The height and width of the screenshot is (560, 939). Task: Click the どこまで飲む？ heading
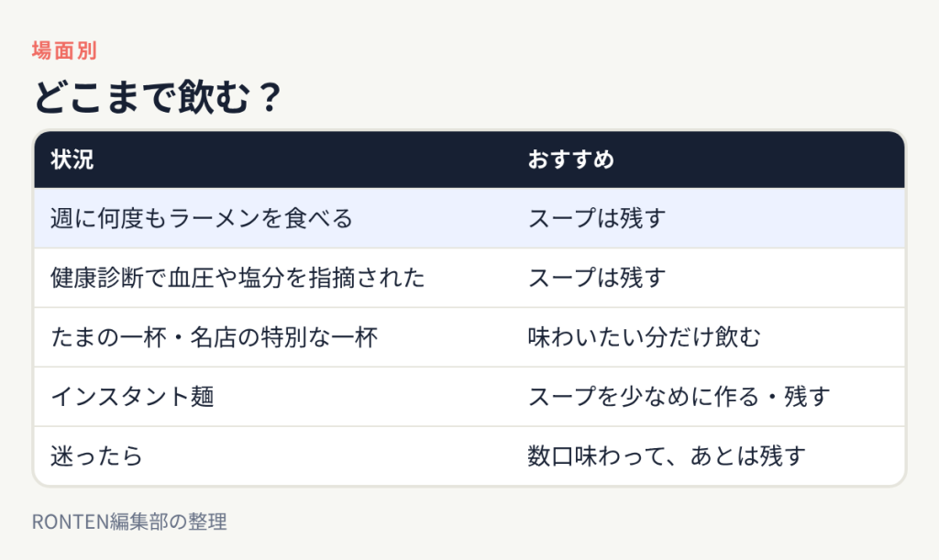pos(158,97)
